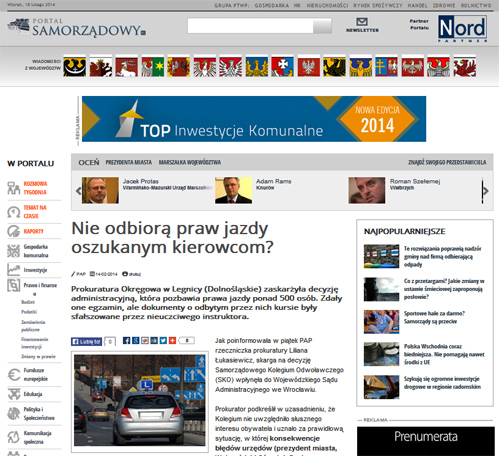Open the Newsletter envelope icon
This screenshot has width=499, height=456.
click(362, 22)
